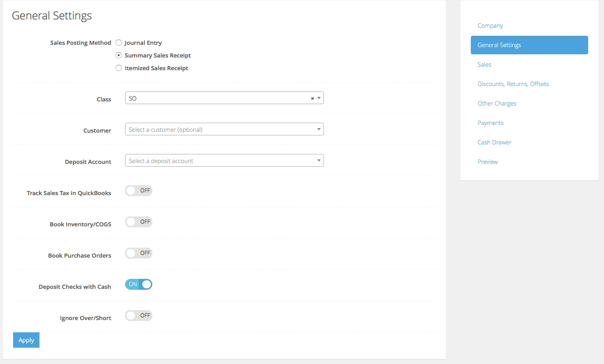Disable Deposit Checks with Cash switch
The width and height of the screenshot is (604, 364).
coord(139,284)
